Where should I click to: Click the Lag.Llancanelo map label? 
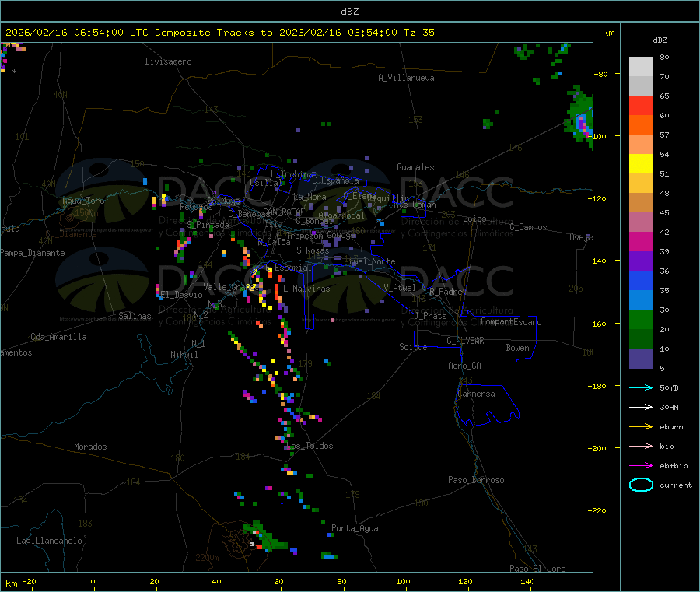tap(49, 541)
